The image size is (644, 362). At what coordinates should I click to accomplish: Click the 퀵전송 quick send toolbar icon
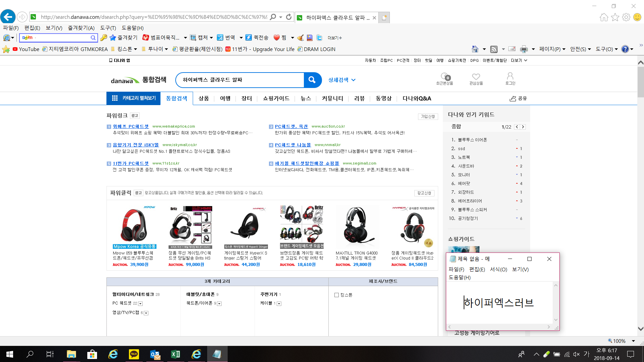coord(248,38)
